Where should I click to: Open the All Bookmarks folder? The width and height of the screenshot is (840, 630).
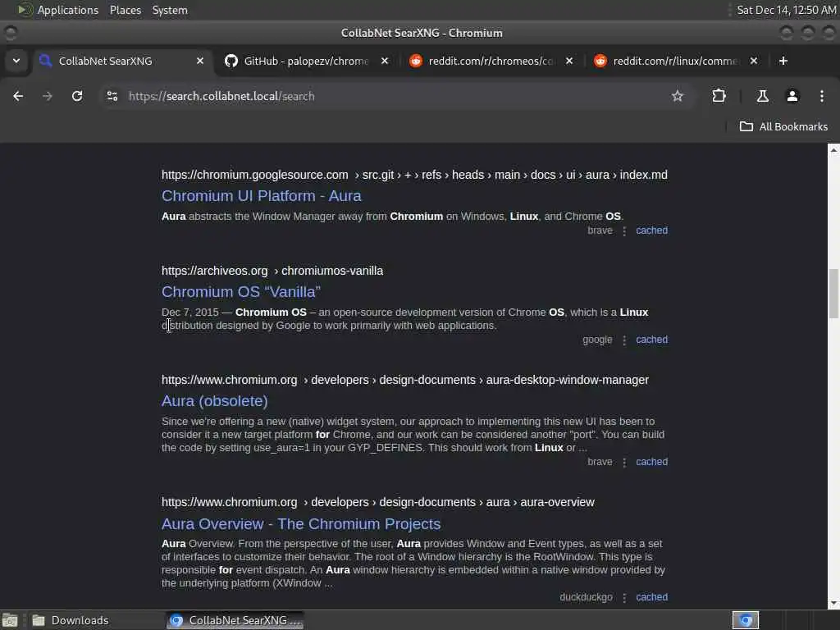tap(783, 126)
